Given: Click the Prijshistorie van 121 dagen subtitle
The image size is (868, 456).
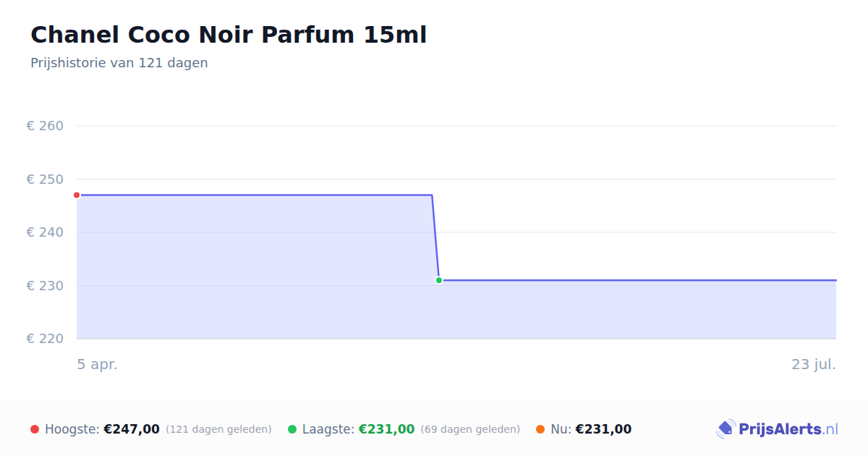Looking at the screenshot, I should point(119,63).
